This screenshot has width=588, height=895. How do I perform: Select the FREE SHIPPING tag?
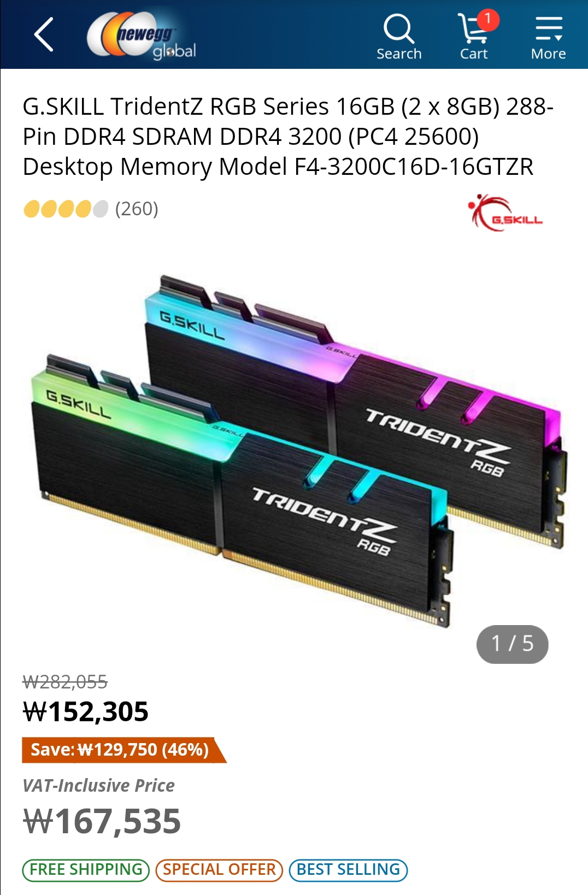click(86, 869)
